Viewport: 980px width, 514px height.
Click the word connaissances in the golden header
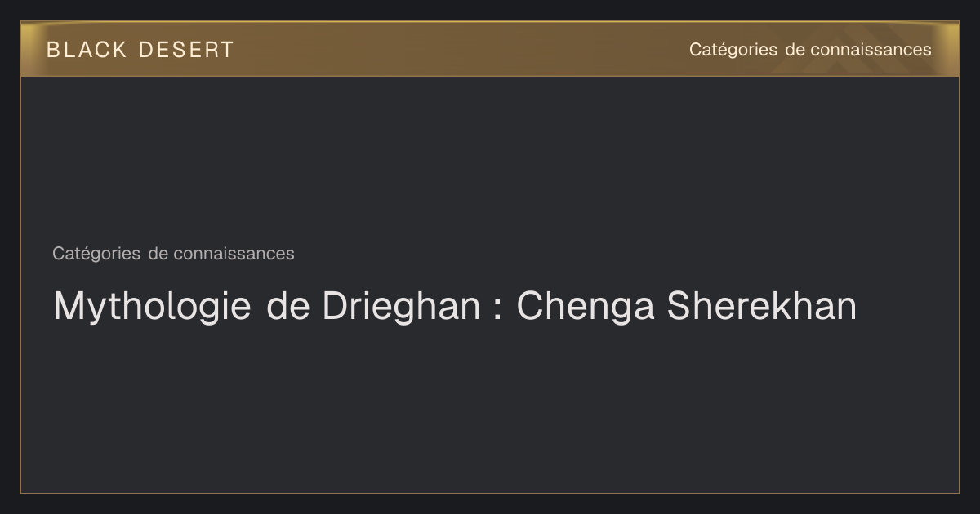click(871, 50)
